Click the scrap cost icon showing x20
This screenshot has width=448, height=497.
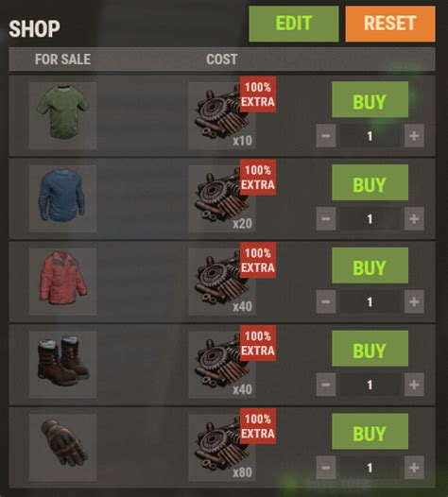point(222,198)
